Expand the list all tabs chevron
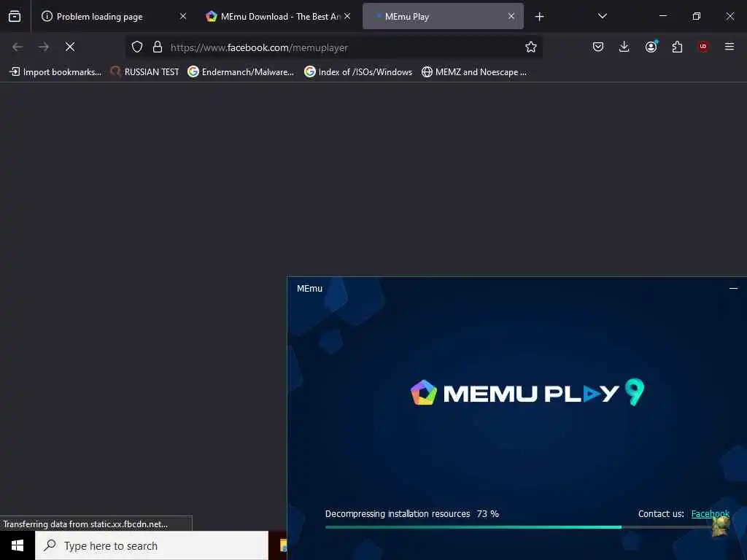 click(x=602, y=16)
